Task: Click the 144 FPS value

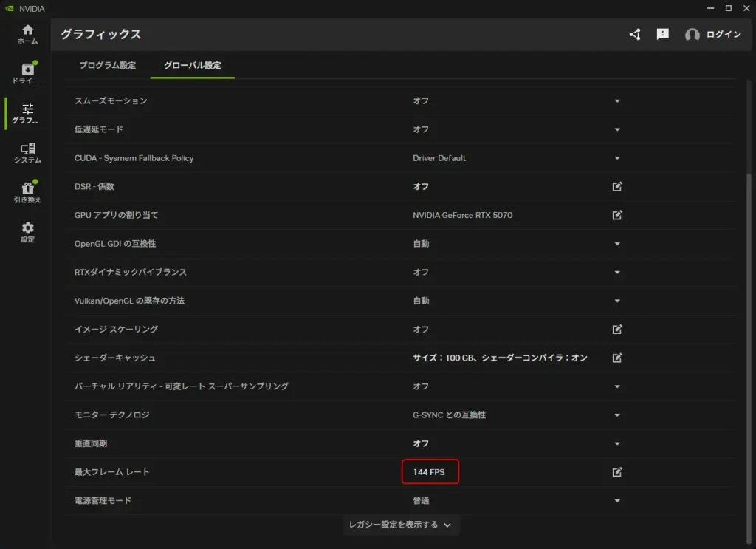Action: [429, 472]
